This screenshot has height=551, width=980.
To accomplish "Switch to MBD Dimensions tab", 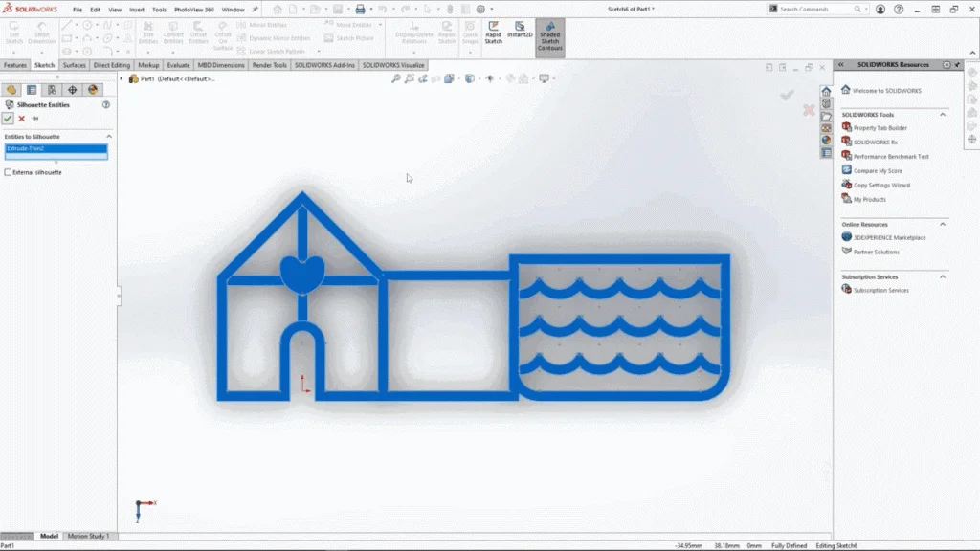I will (x=221, y=65).
